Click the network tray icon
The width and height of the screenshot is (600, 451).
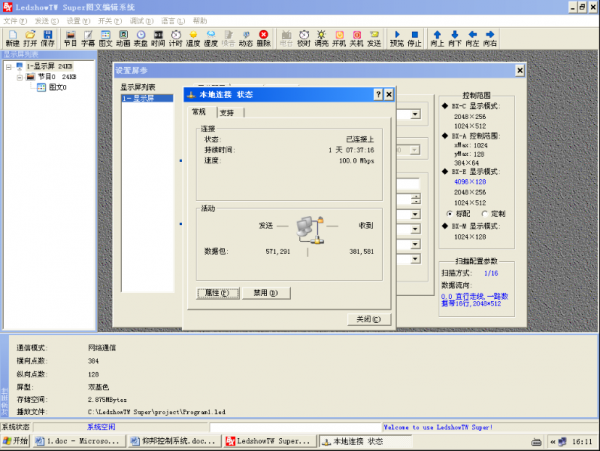tap(562, 442)
